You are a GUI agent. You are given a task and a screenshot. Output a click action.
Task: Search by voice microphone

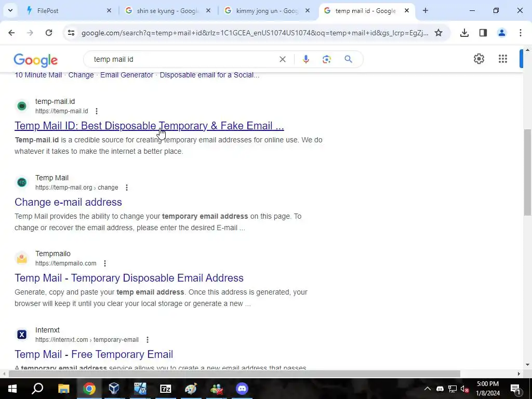pyautogui.click(x=305, y=59)
